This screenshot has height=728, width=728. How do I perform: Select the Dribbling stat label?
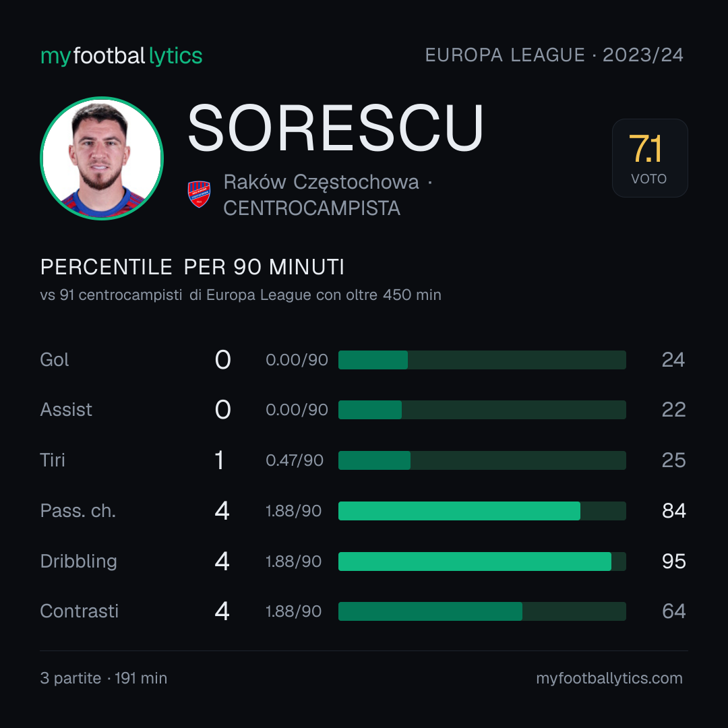[x=78, y=562]
